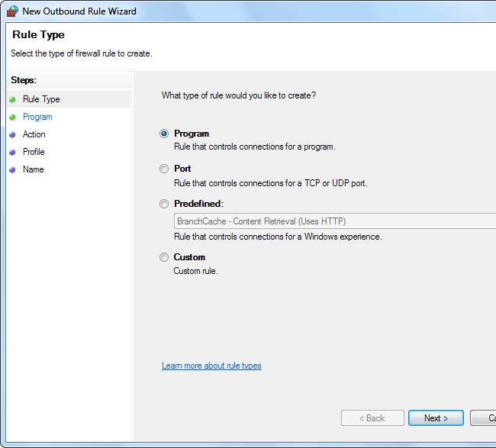Select the Profile step in sidebar
This screenshot has width=496, height=448.
pyautogui.click(x=34, y=152)
